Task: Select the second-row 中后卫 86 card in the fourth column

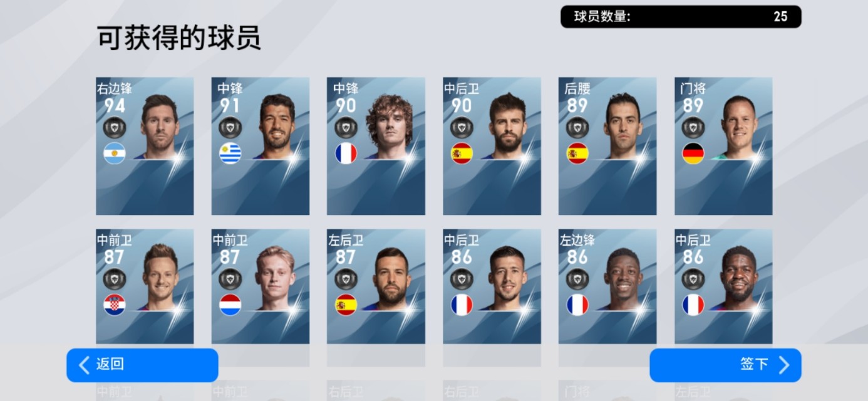Action: pos(492,286)
